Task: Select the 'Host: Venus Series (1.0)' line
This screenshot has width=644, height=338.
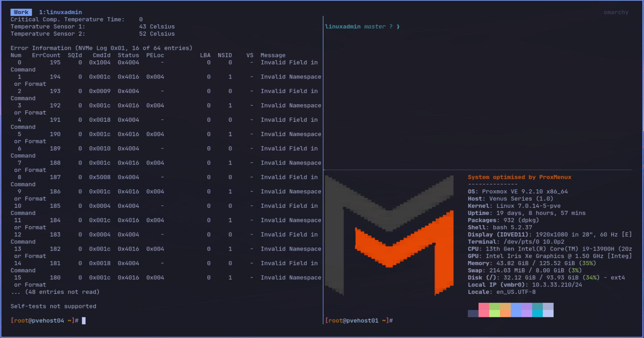Action: pos(511,199)
